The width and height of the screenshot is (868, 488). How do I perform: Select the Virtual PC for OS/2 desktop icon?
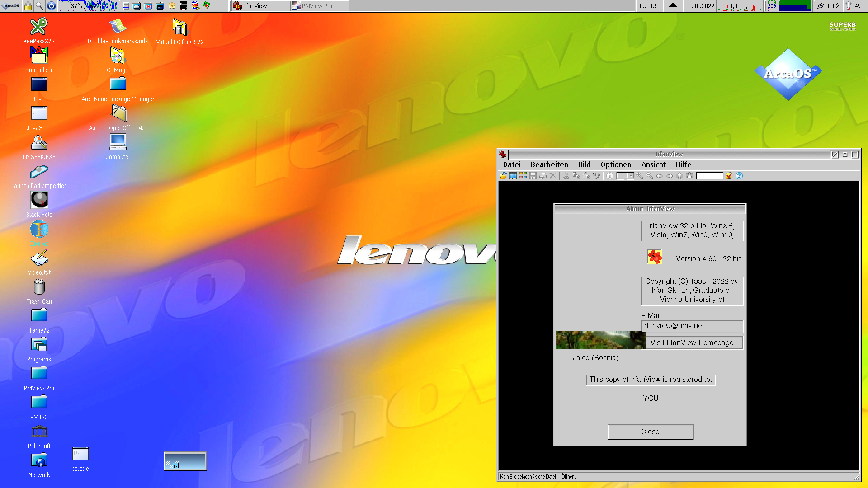pos(180,31)
